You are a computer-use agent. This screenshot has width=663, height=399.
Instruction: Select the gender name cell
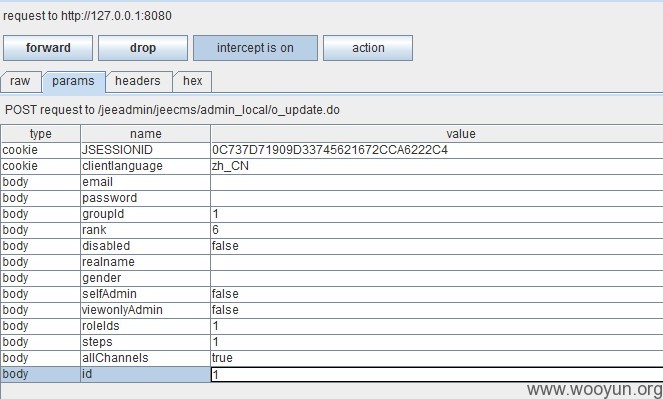coord(145,279)
